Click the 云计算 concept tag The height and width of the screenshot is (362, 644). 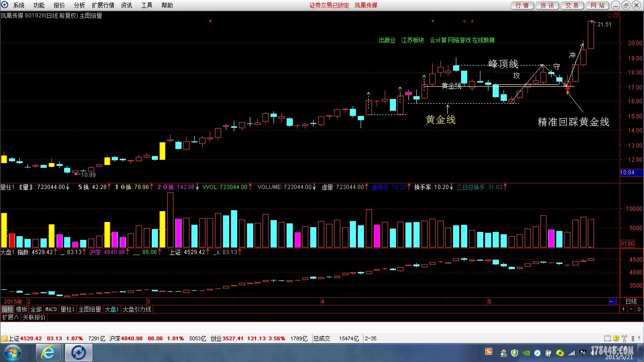tap(438, 41)
